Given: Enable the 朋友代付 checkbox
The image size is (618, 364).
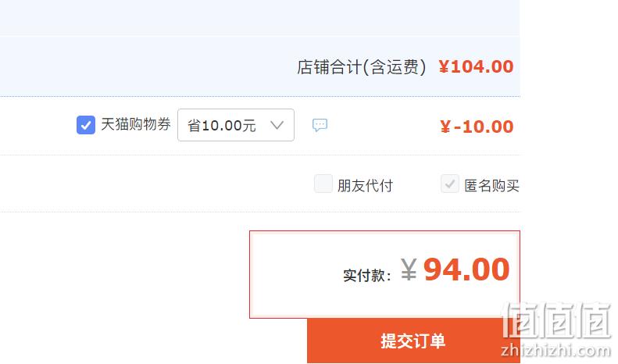Looking at the screenshot, I should pyautogui.click(x=323, y=184).
